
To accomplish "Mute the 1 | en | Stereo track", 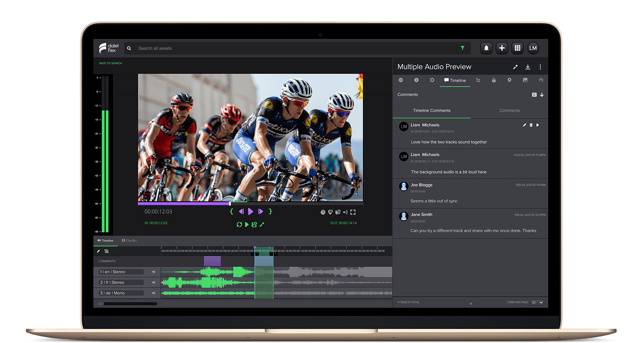I will (x=153, y=272).
